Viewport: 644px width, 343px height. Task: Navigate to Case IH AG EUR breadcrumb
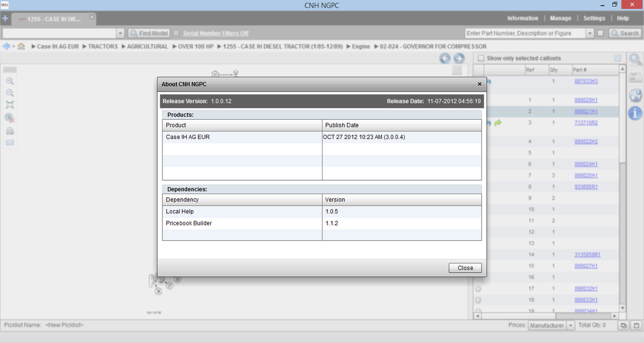point(58,46)
